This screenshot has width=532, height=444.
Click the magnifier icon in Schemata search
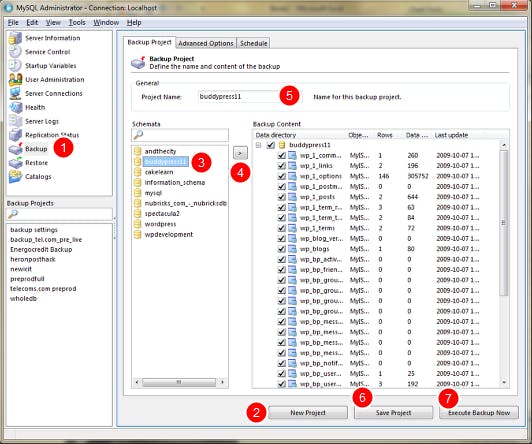point(138,135)
